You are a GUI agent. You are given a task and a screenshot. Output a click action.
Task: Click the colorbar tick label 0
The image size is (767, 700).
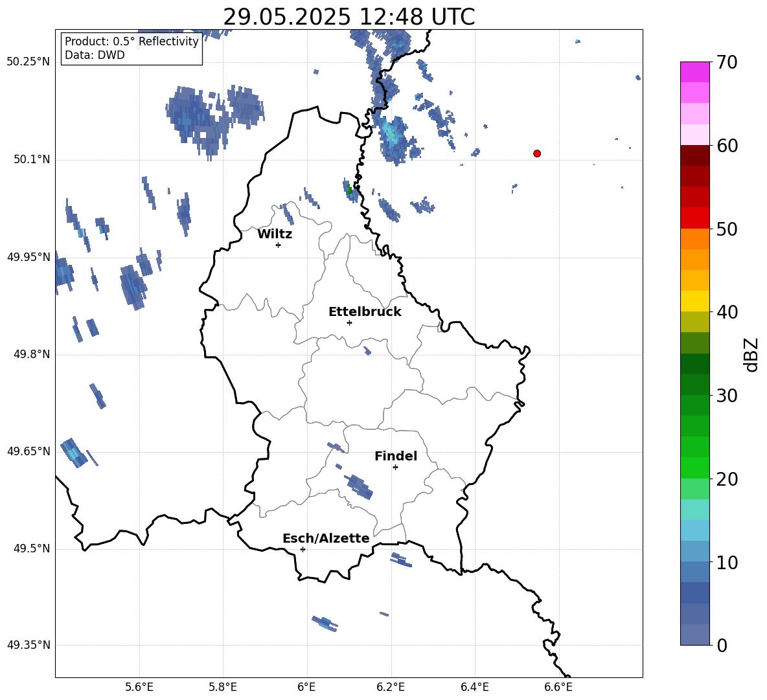tap(722, 645)
